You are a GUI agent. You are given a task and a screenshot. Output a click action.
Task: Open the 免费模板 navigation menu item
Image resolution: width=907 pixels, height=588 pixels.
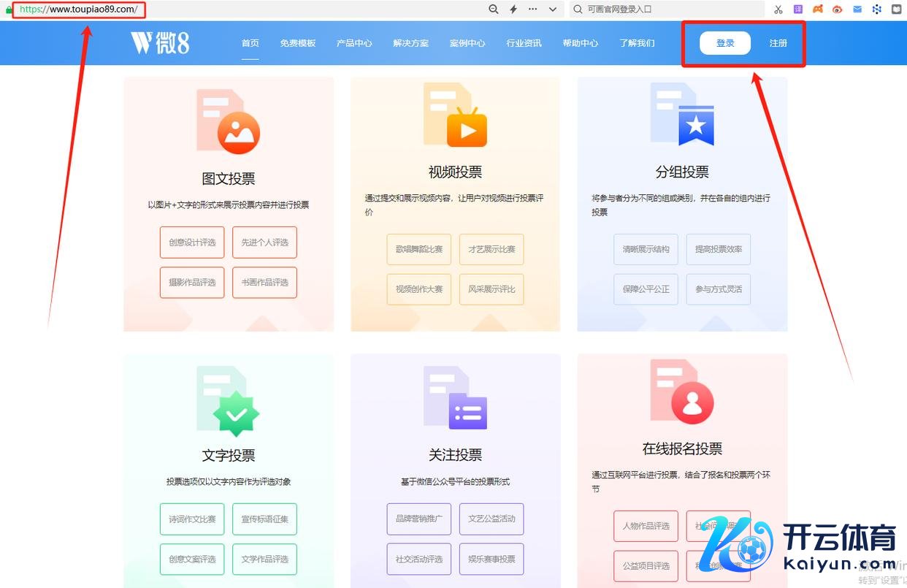point(298,43)
